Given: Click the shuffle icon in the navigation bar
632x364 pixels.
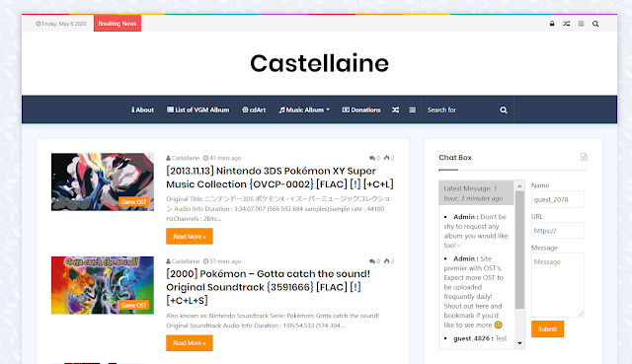Looking at the screenshot, I should coord(395,109).
